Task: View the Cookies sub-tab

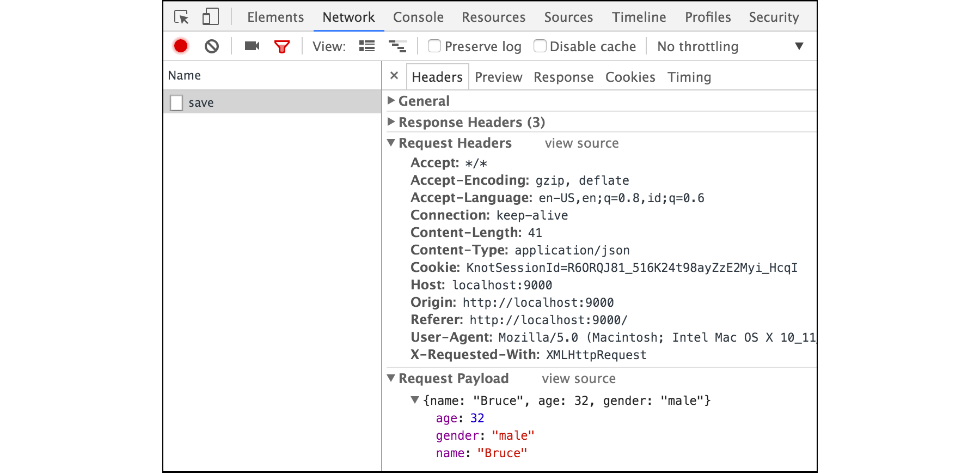Action: [x=630, y=77]
